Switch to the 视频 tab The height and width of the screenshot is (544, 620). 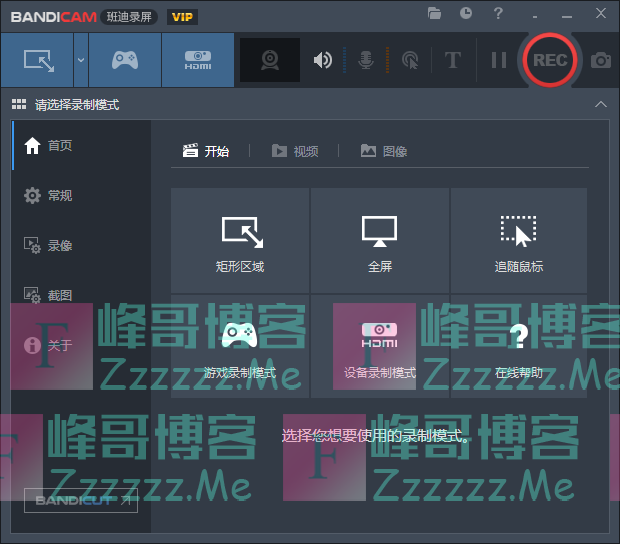(x=296, y=151)
